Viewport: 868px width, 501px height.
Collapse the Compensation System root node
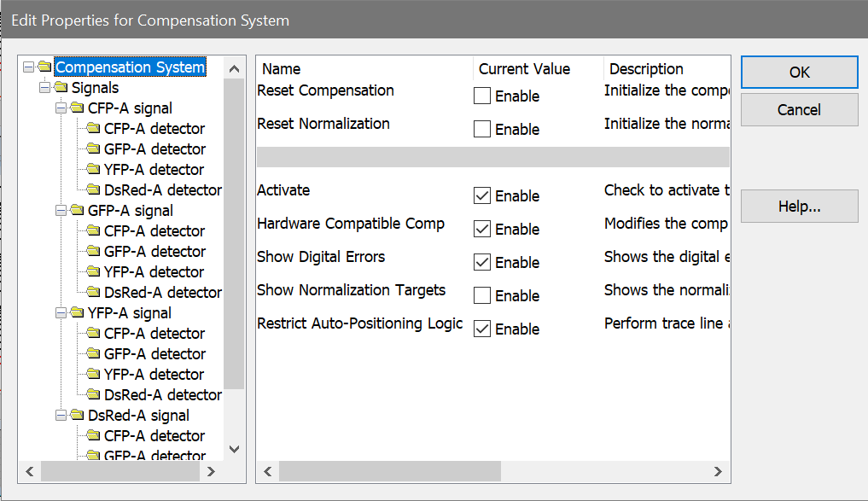28,67
